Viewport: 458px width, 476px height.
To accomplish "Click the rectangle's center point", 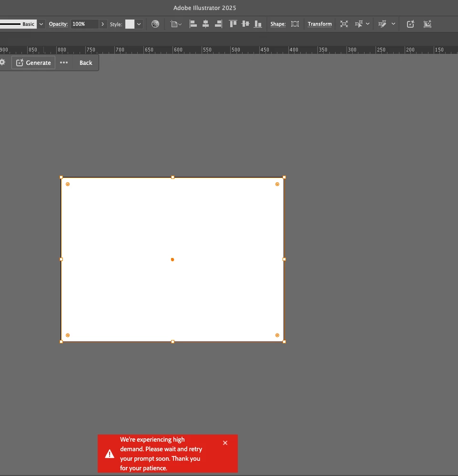I will click(x=173, y=259).
